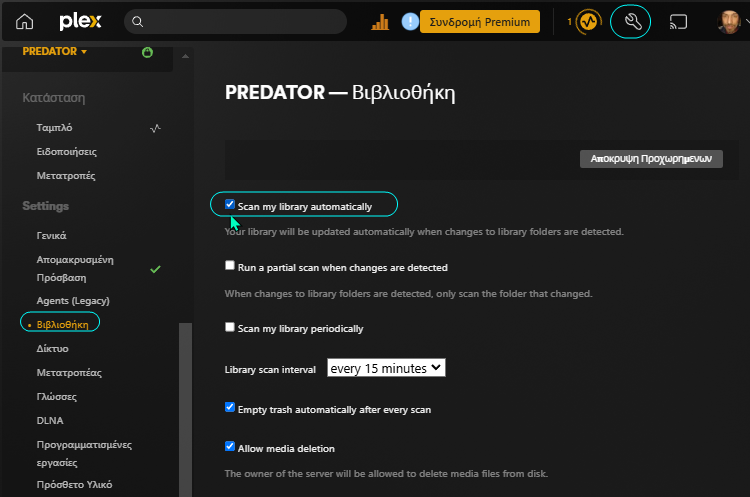Open the user avatar profile menu

pyautogui.click(x=728, y=22)
